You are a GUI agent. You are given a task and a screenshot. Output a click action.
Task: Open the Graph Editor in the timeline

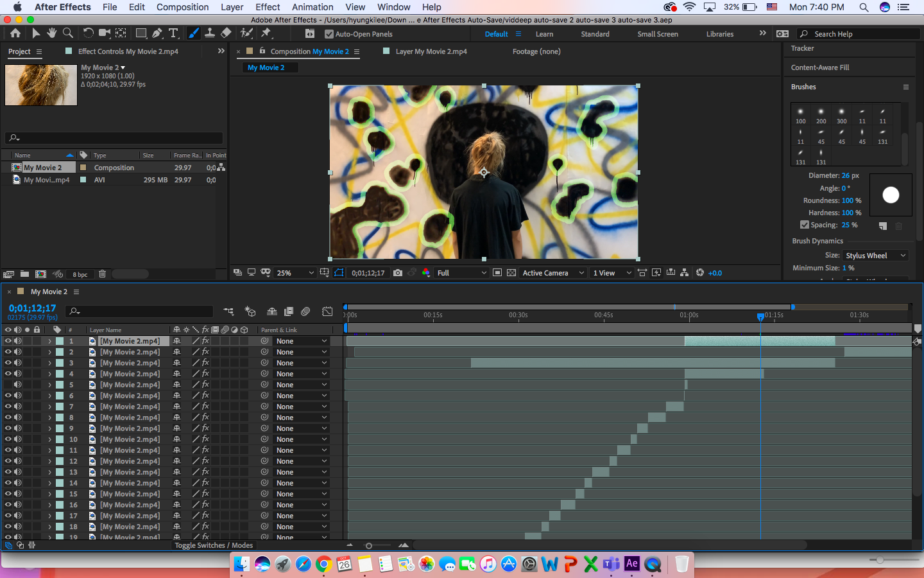[x=328, y=311]
